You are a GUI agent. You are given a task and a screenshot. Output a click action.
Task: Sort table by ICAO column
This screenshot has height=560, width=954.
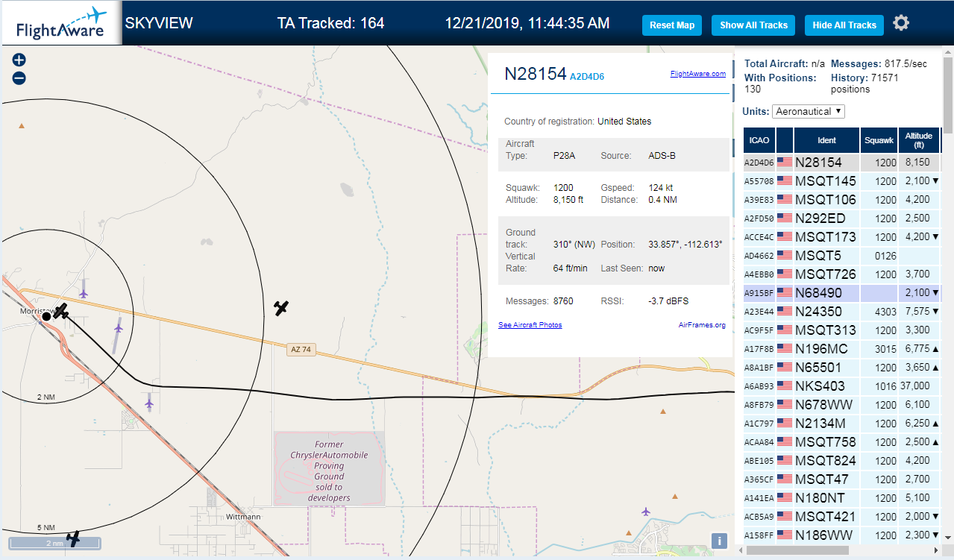click(x=759, y=140)
